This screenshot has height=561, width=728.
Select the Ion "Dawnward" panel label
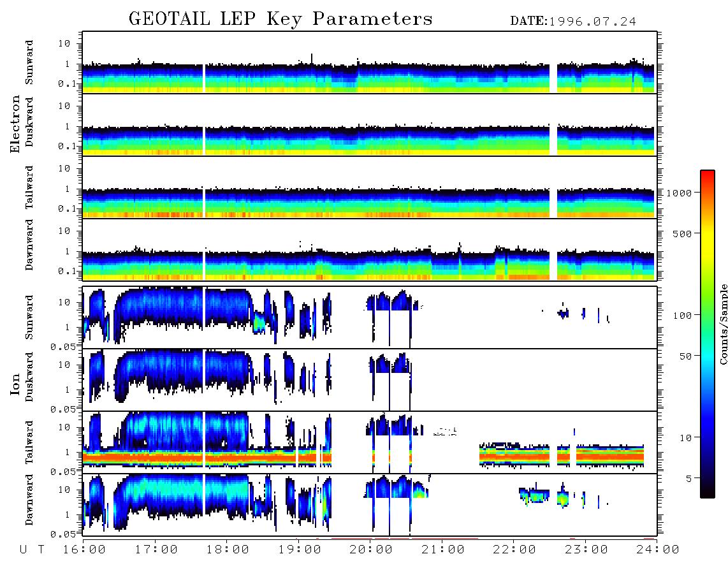coord(29,499)
